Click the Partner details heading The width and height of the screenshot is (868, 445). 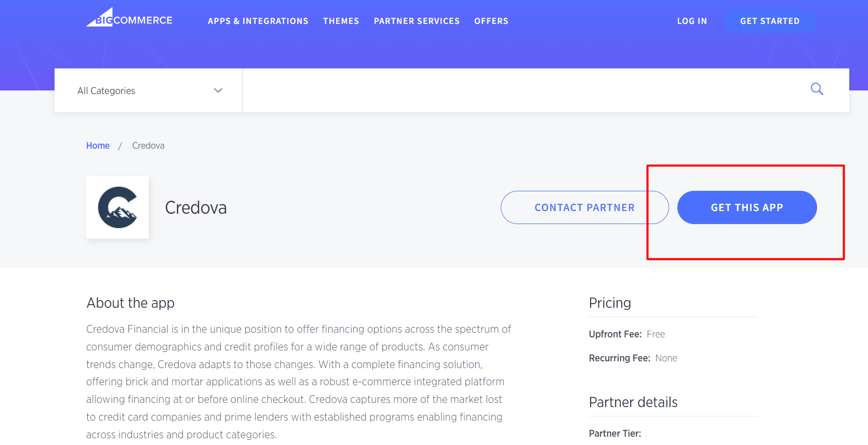click(x=633, y=402)
